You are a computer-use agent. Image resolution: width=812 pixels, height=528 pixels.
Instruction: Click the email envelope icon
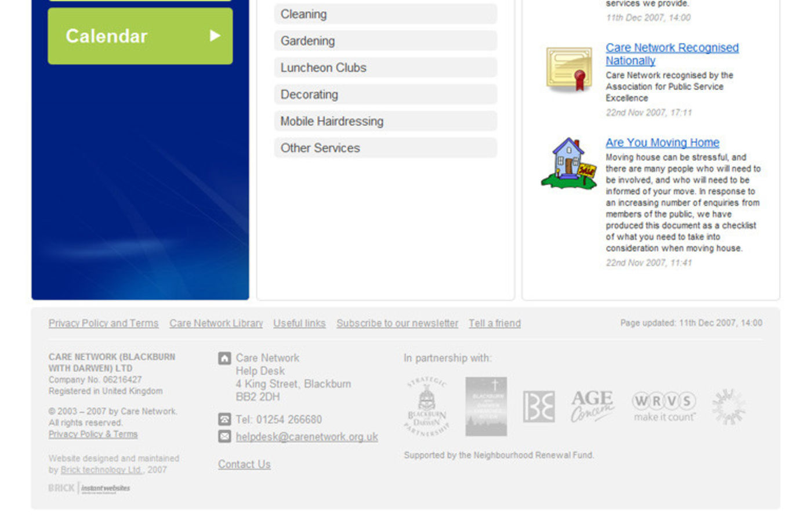click(x=224, y=436)
